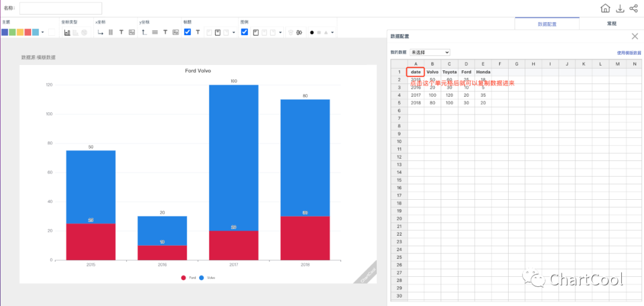
Task: Open the 我的数据 dropdown
Action: (x=429, y=52)
